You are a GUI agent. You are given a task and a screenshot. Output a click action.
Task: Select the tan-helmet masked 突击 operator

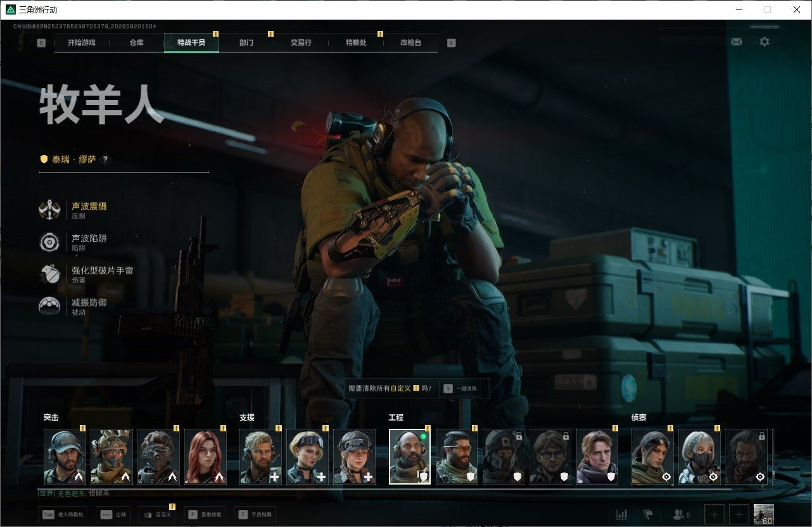(x=111, y=457)
